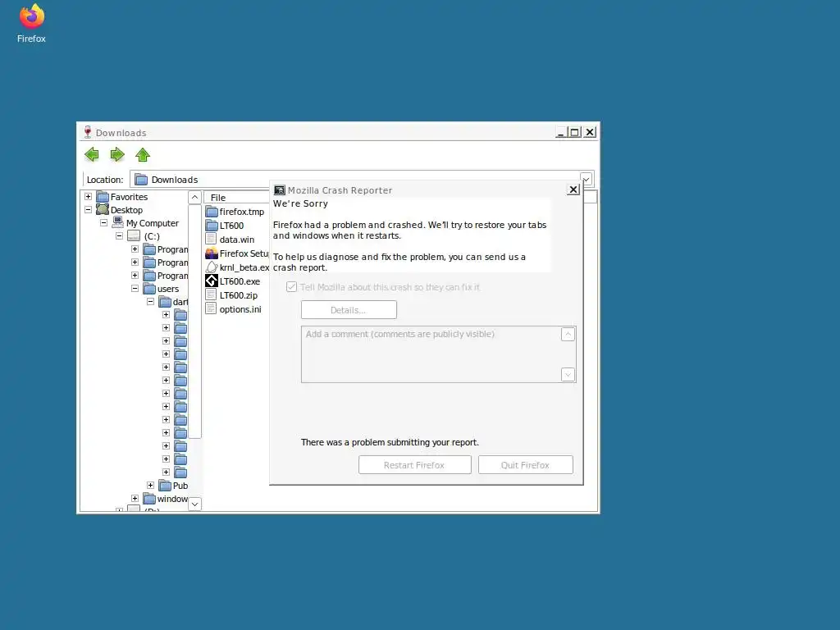Select the krnl_beta.exe file icon
This screenshot has width=840, height=630.
pos(212,267)
